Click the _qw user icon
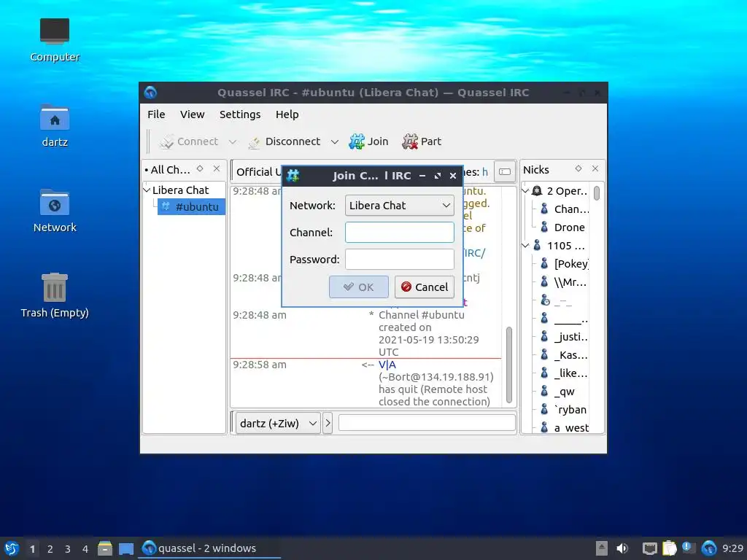The width and height of the screenshot is (747, 560). [544, 392]
